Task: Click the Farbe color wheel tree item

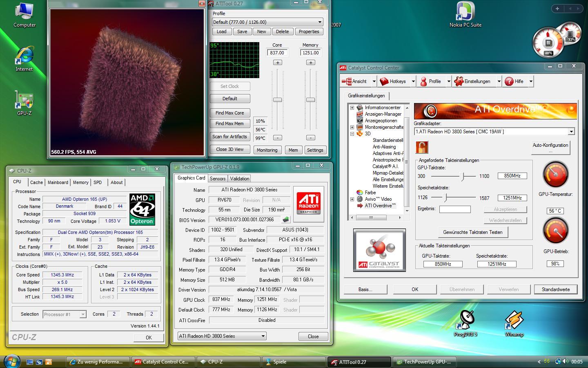Action: (x=370, y=193)
